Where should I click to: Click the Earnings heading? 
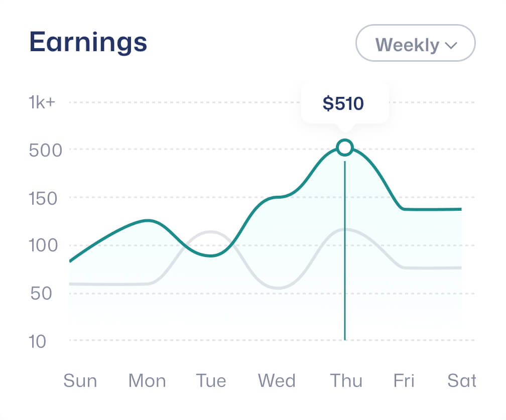pyautogui.click(x=88, y=42)
